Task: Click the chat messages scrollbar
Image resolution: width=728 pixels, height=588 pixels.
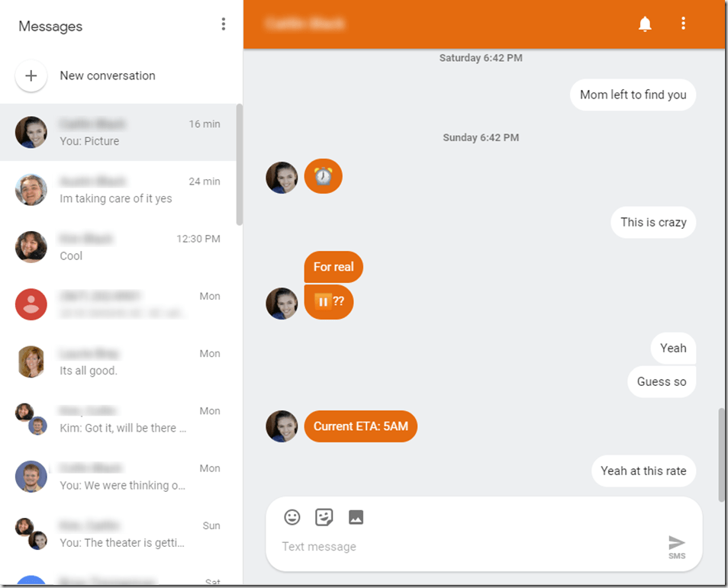Action: point(721,454)
